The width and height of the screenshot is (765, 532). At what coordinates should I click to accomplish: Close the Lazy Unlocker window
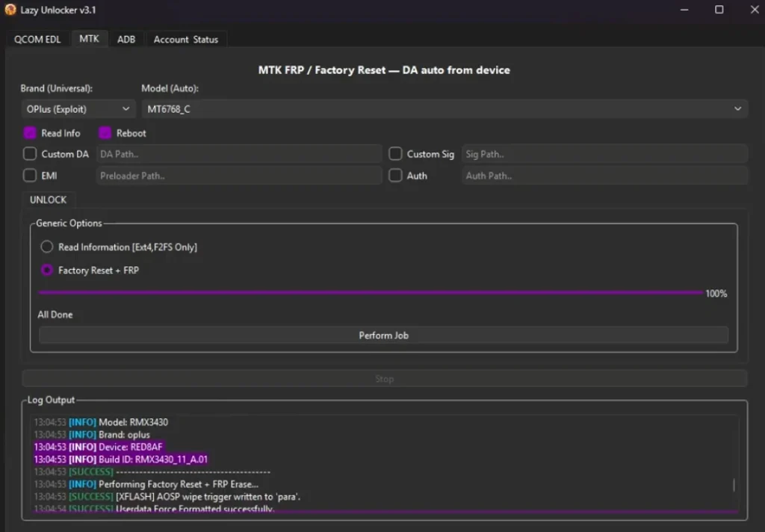pyautogui.click(x=755, y=10)
